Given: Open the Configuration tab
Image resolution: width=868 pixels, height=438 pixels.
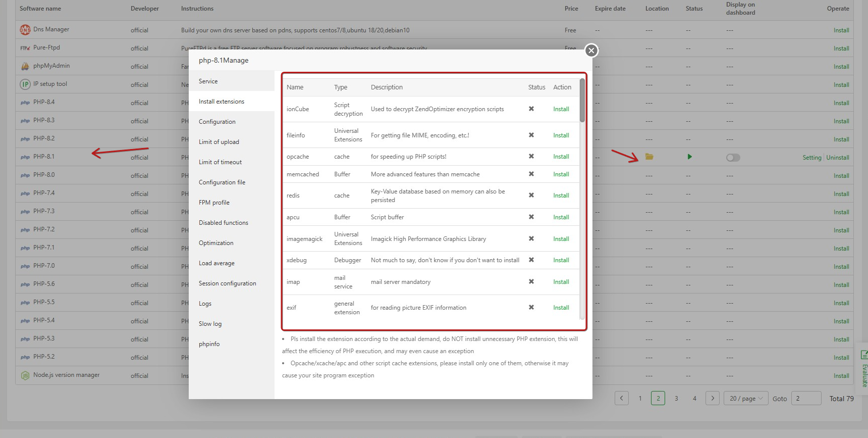Looking at the screenshot, I should pyautogui.click(x=217, y=122).
